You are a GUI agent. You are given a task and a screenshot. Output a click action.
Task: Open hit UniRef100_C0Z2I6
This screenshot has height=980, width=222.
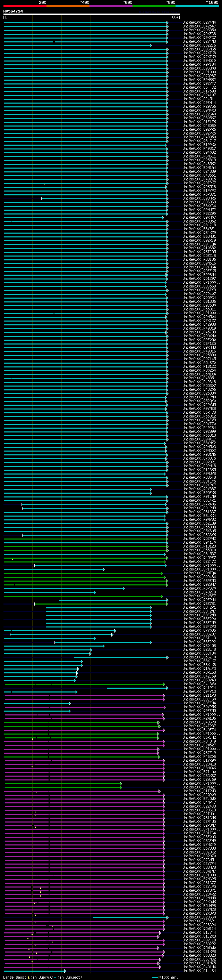pos(199,45)
